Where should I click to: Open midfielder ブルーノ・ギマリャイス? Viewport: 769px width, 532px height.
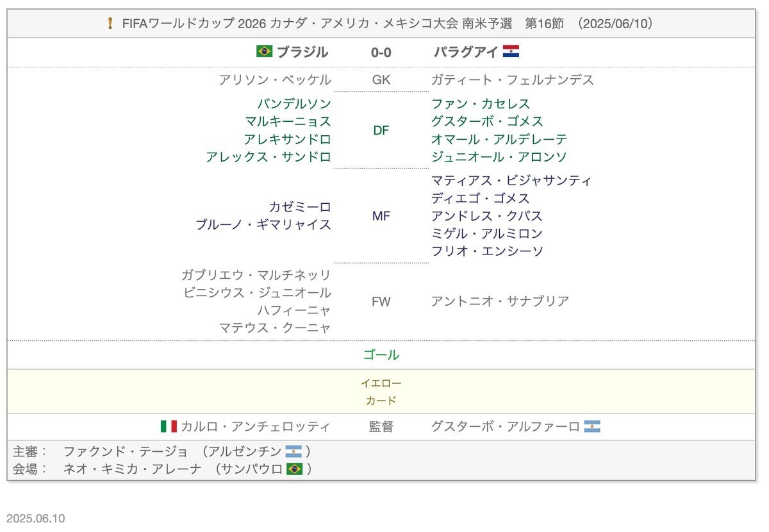pos(263,225)
